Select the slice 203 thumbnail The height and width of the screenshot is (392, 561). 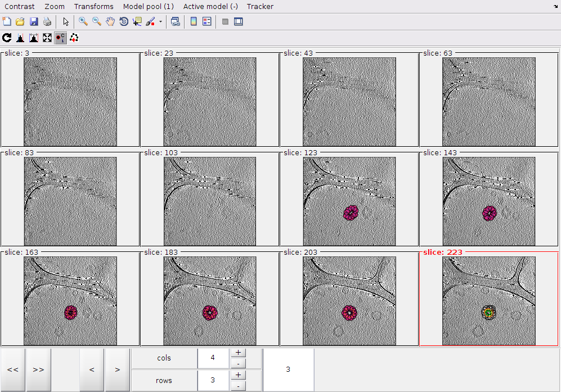[349, 301]
